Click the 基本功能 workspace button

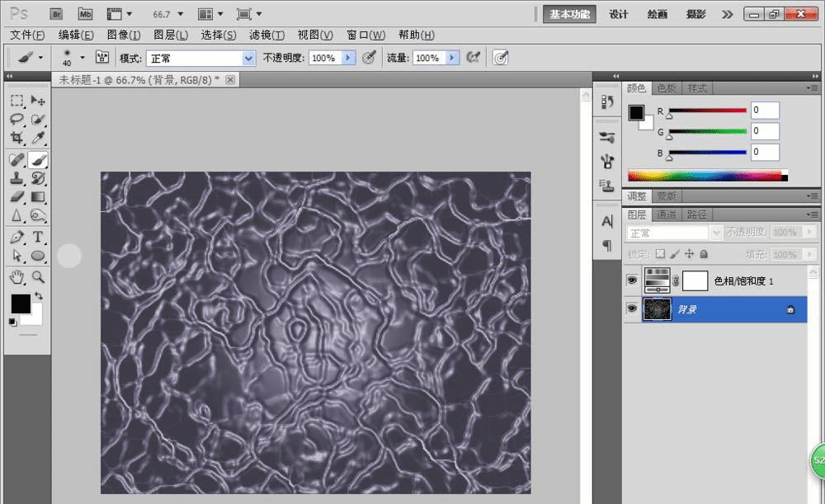[569, 14]
